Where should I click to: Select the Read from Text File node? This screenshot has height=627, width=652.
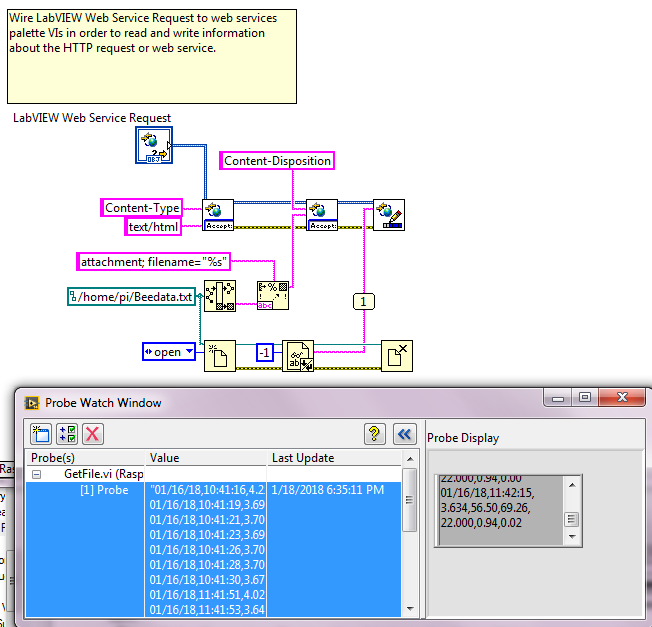[x=298, y=356]
